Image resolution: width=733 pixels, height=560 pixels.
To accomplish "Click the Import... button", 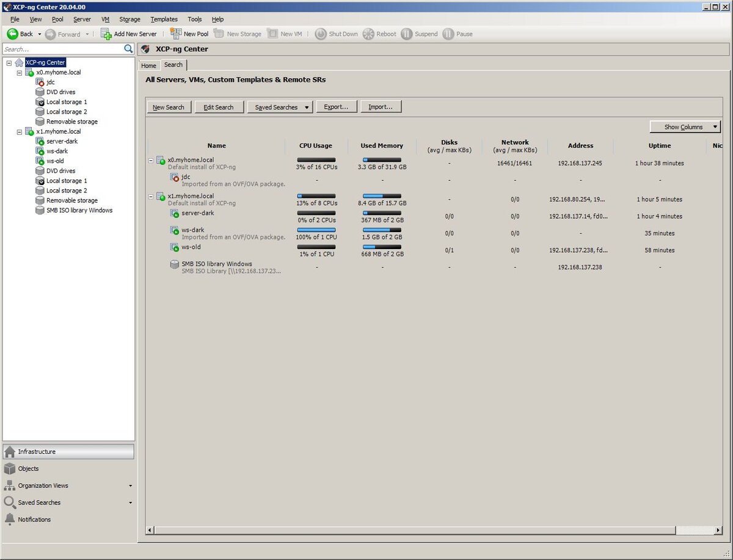I will (381, 107).
